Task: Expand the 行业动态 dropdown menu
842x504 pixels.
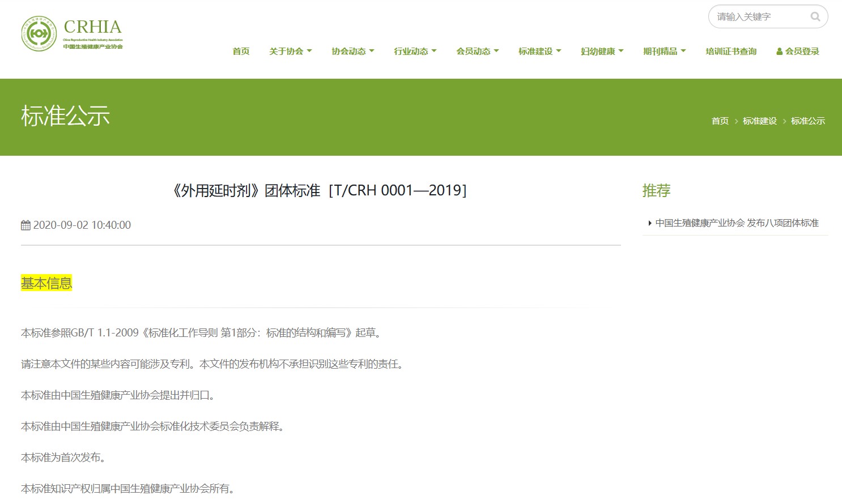Action: pos(415,52)
